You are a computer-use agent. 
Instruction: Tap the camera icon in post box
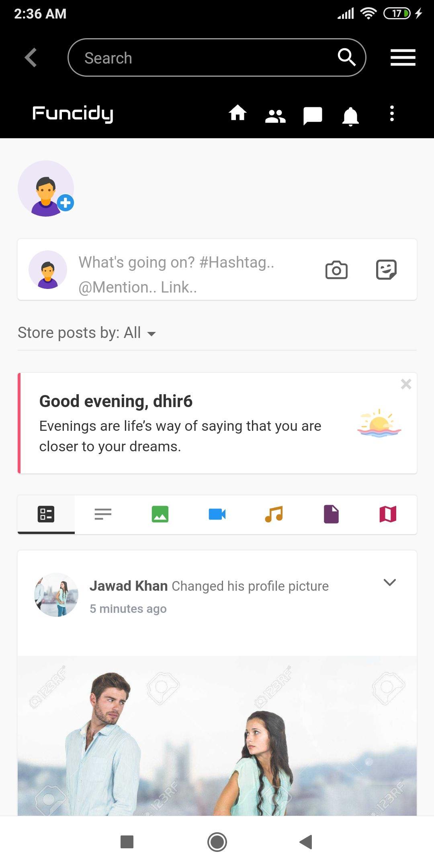point(336,270)
